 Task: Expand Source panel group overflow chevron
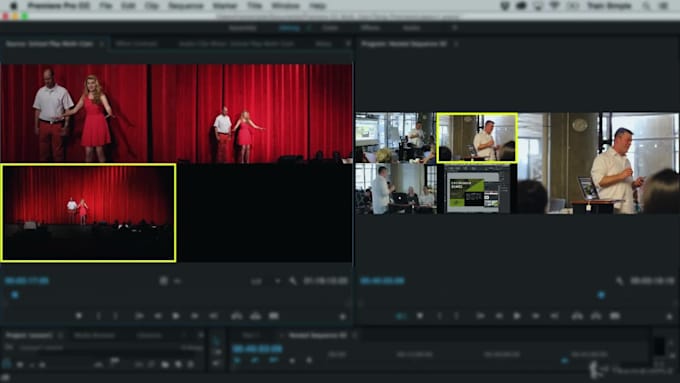pyautogui.click(x=348, y=44)
